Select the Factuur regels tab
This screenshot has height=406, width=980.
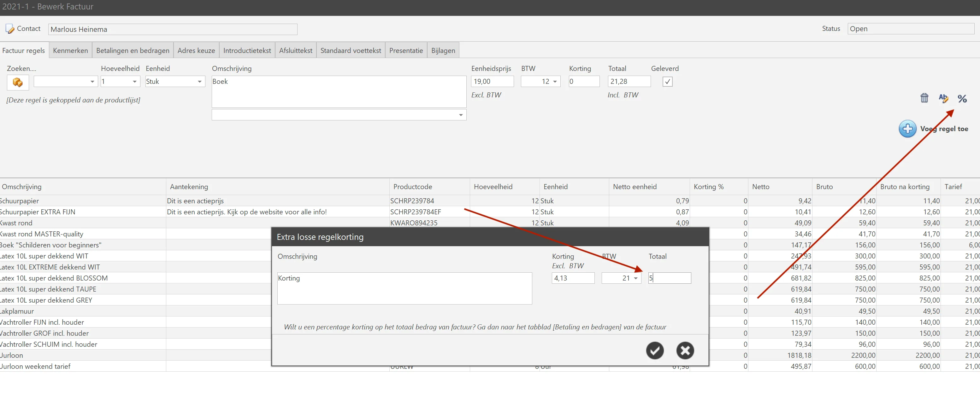point(24,50)
